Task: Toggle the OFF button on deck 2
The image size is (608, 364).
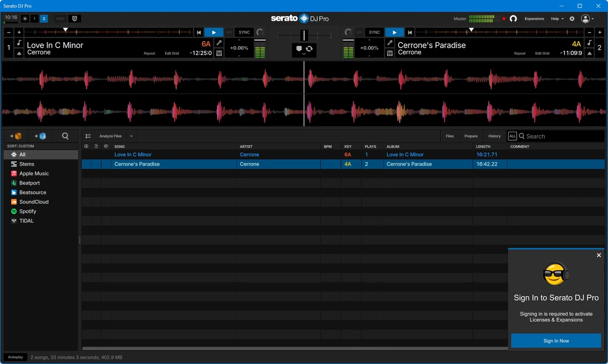Action: (x=359, y=32)
